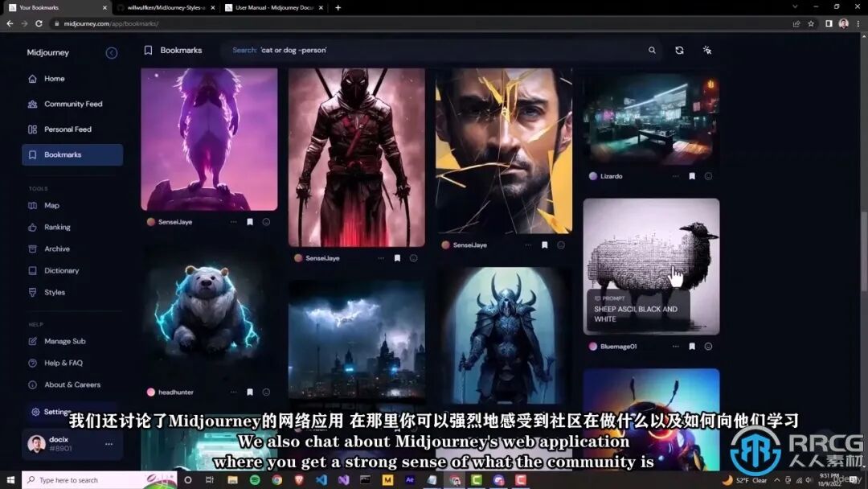React with emoji on Lizardo's image
The height and width of the screenshot is (489, 868).
pos(708,176)
